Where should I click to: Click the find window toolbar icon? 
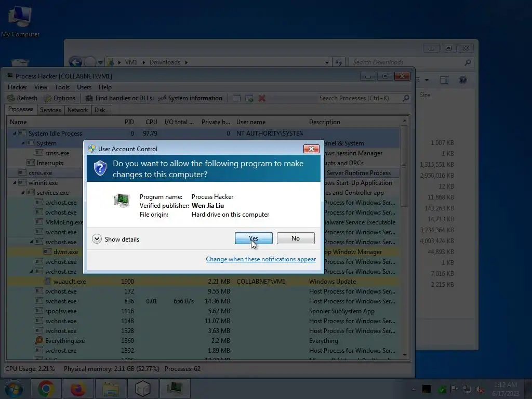coord(236,98)
